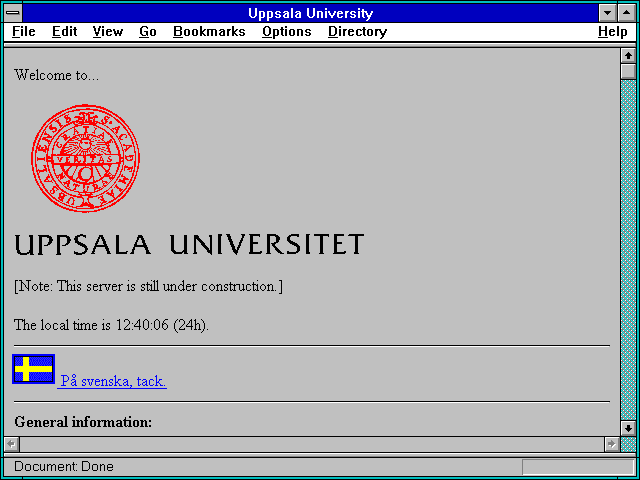Click the status bar progress indicator box
Viewport: 640px width, 480px height.
[578, 467]
